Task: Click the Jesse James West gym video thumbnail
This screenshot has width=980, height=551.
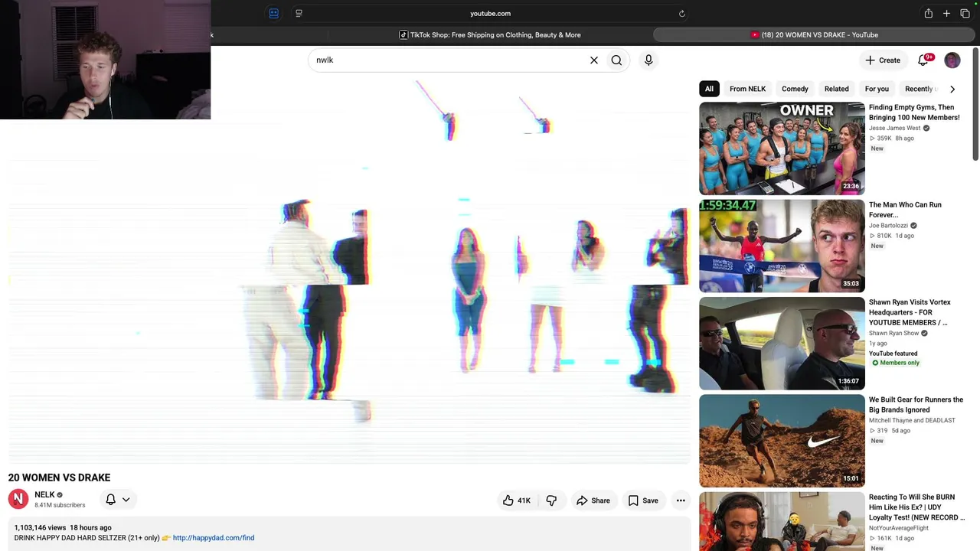Action: pyautogui.click(x=782, y=148)
